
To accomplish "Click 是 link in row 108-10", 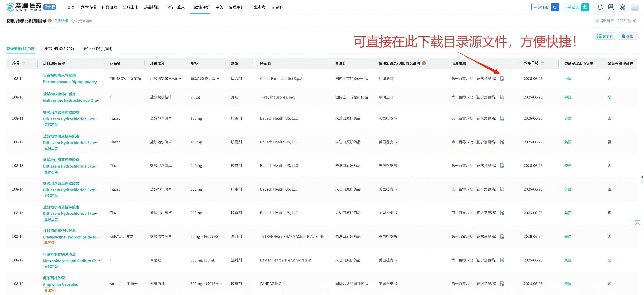I will point(610,97).
